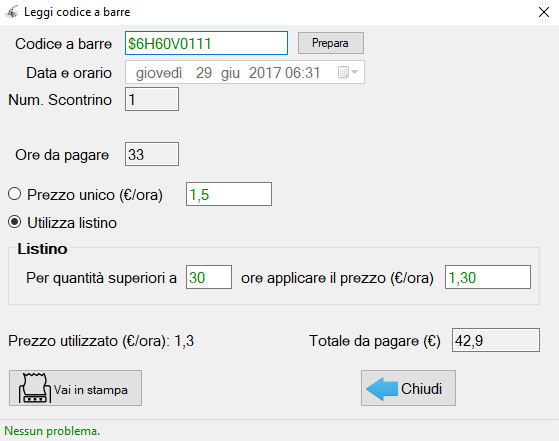Viewport: 559px width, 441px height.
Task: Click the day number 29 in date field
Action: (204, 73)
